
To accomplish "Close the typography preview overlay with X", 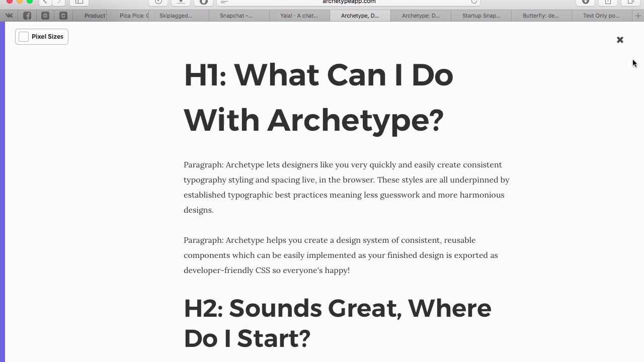I will 620,40.
